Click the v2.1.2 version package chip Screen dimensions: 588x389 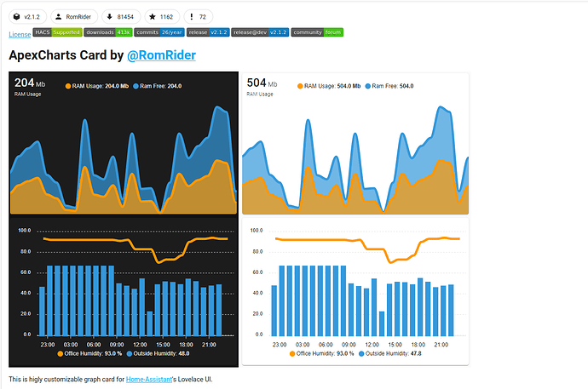pyautogui.click(x=27, y=17)
